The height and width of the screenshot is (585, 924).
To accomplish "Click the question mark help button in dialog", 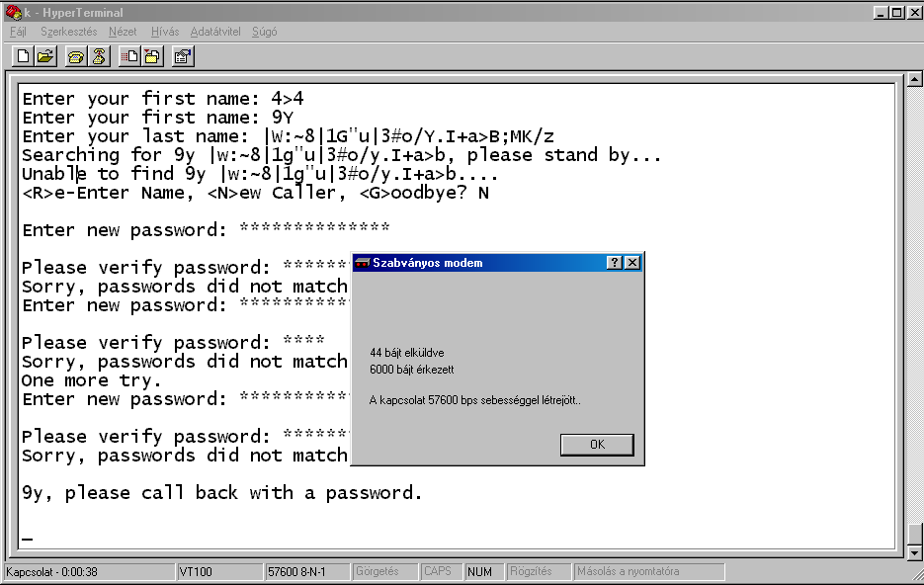I will click(615, 262).
